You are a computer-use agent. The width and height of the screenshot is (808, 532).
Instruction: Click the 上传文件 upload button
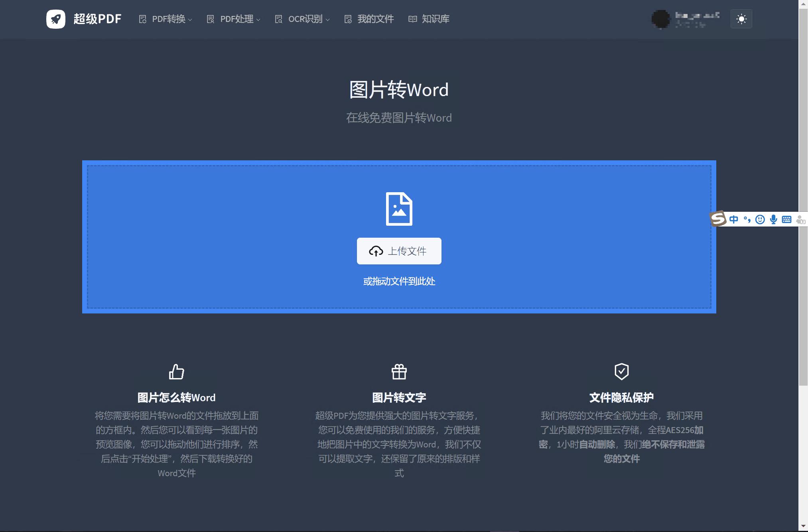[x=399, y=251]
